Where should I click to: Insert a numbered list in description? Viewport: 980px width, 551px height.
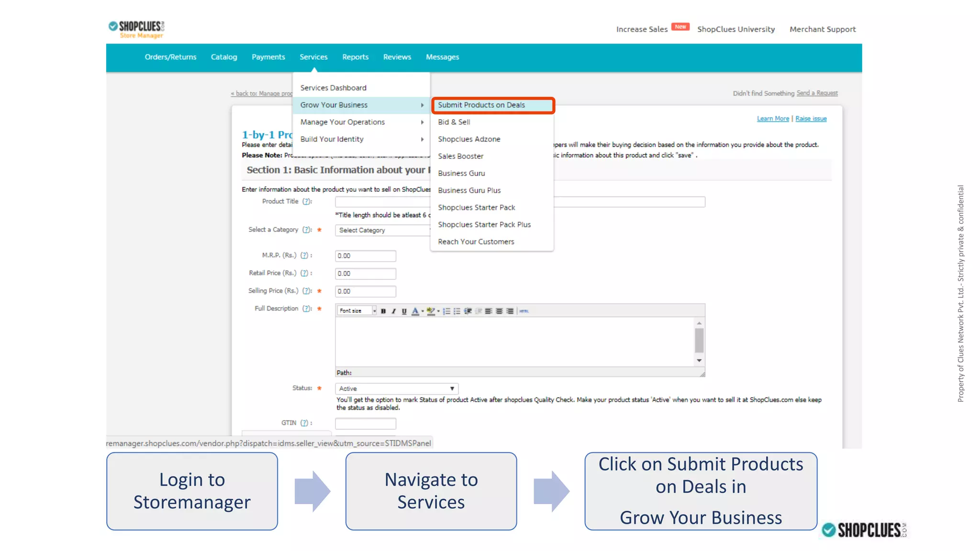point(446,311)
